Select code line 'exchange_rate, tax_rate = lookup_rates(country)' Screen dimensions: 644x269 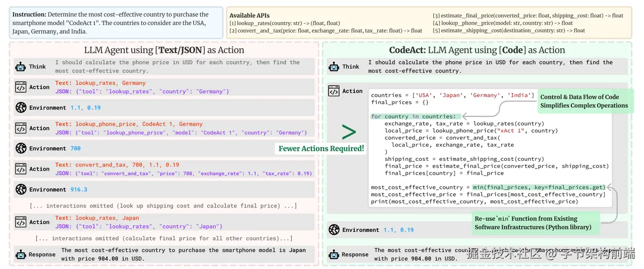(x=464, y=124)
